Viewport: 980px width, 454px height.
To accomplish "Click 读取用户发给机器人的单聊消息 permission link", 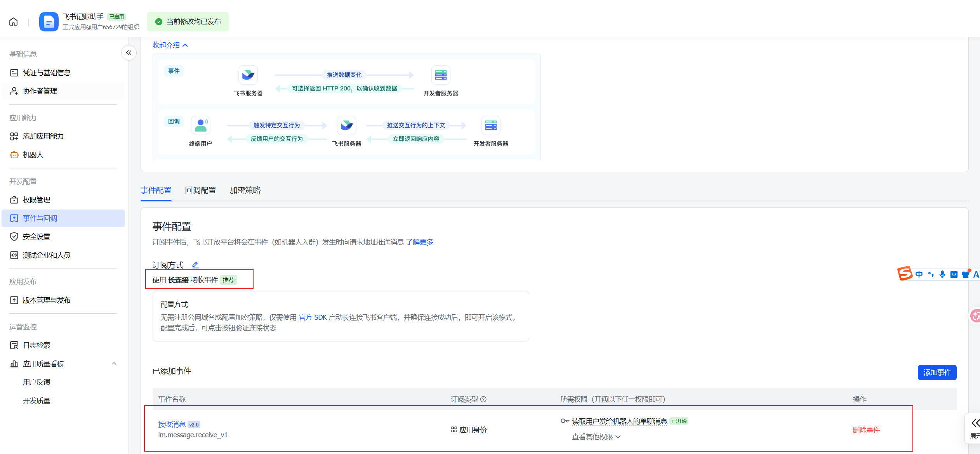I will coord(620,421).
